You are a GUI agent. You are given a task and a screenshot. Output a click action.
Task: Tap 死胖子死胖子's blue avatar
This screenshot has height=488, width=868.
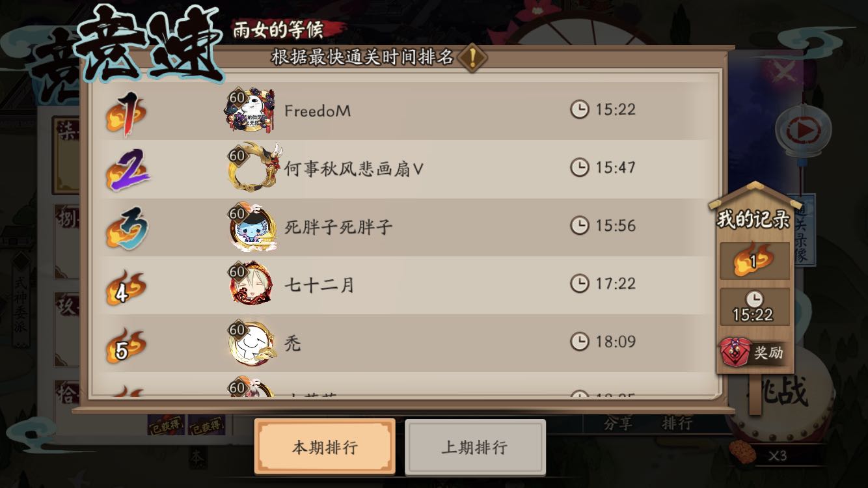pyautogui.click(x=252, y=228)
